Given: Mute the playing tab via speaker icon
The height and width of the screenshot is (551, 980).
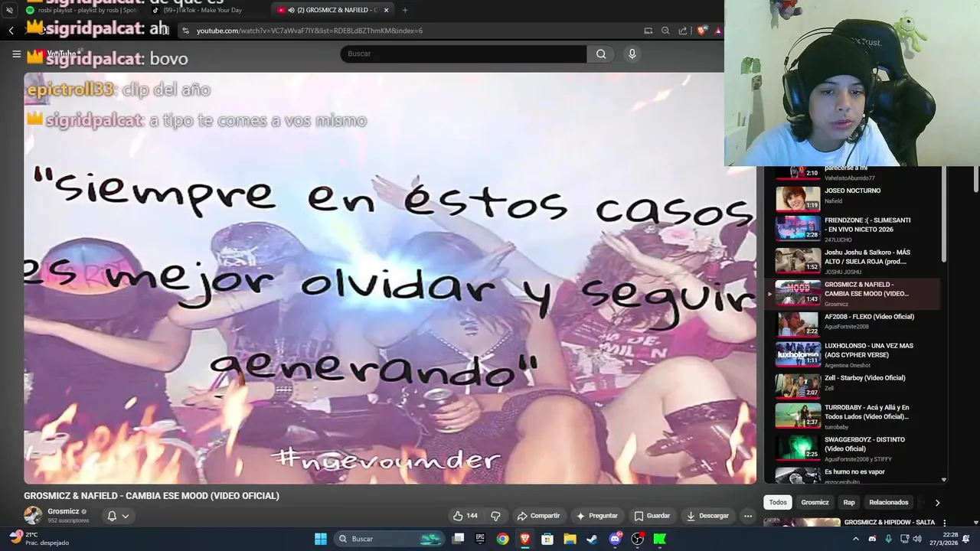Looking at the screenshot, I should point(292,10).
